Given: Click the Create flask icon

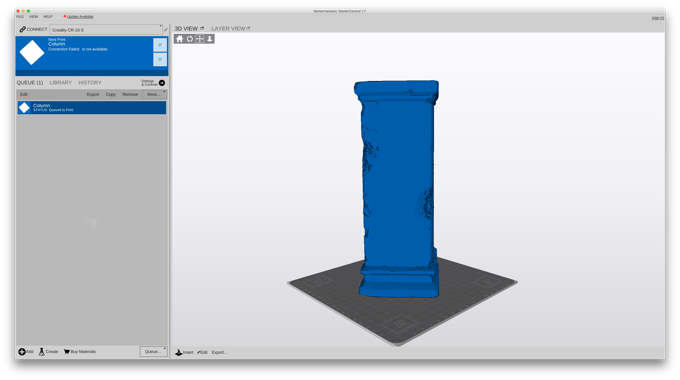Looking at the screenshot, I should click(x=42, y=351).
